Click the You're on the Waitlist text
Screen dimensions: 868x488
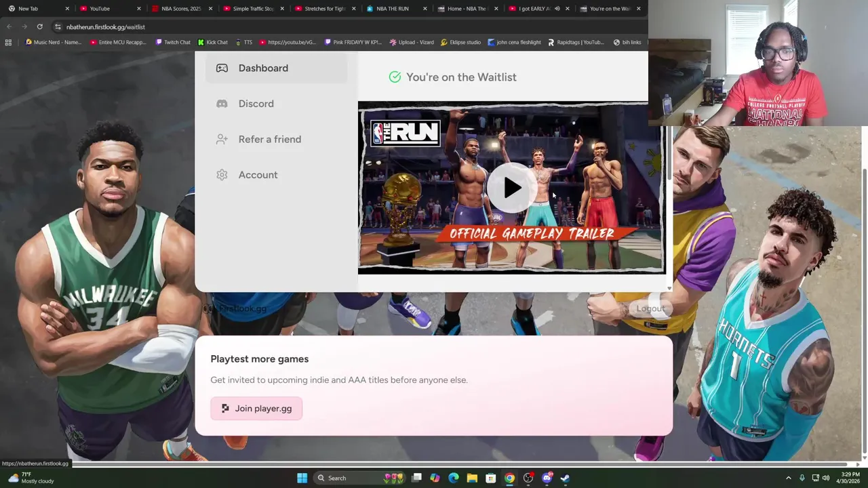pyautogui.click(x=461, y=77)
